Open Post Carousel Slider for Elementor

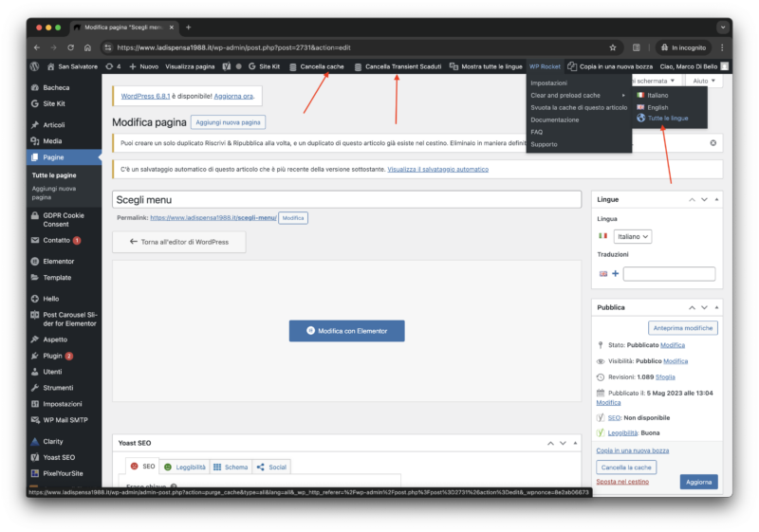click(69, 320)
